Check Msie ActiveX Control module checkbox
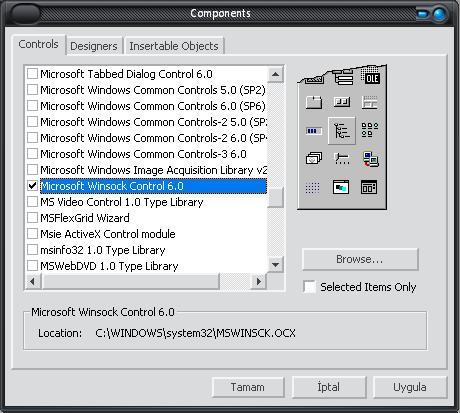 [x=32, y=234]
